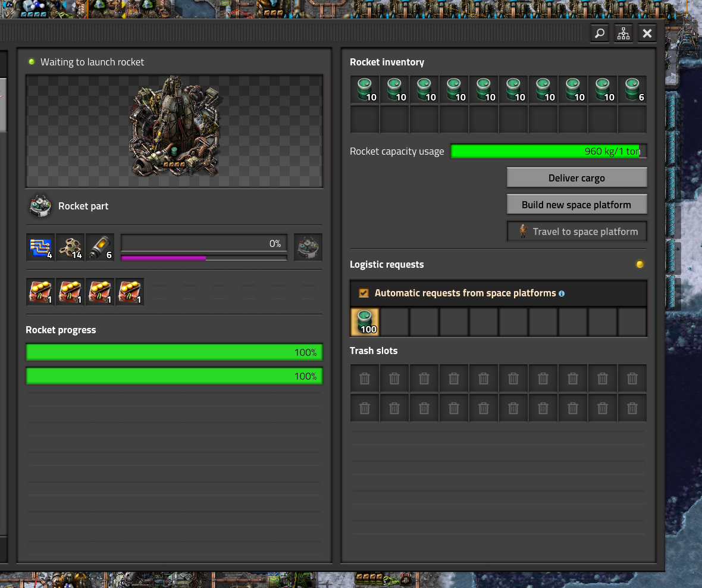This screenshot has width=702, height=588.
Task: Click the blue info icon beside Automatic requests
Action: (x=562, y=294)
